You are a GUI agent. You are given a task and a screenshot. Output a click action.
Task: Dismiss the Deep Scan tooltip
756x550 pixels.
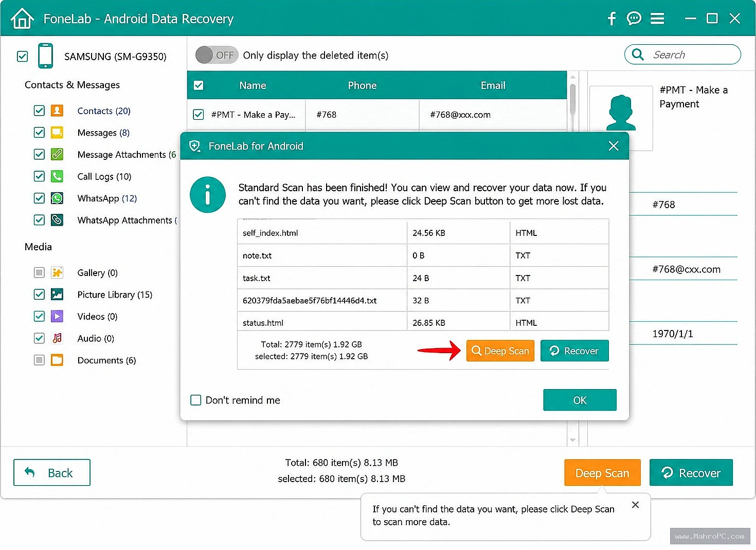[636, 505]
